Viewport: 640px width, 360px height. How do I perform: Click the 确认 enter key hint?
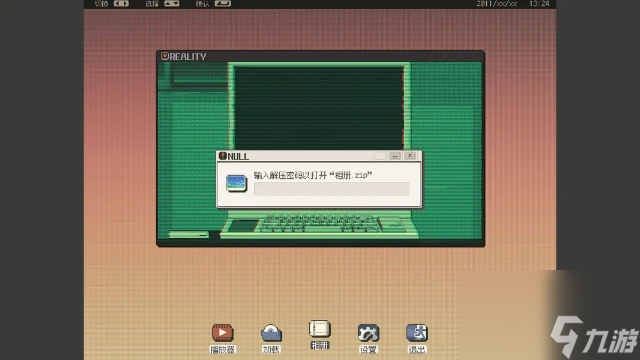coord(223,4)
